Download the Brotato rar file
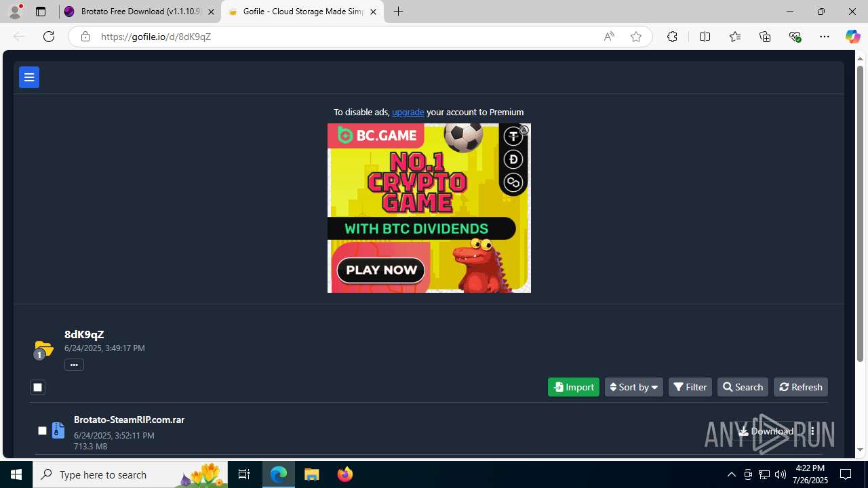Viewport: 868px width, 488px height. pos(766,431)
